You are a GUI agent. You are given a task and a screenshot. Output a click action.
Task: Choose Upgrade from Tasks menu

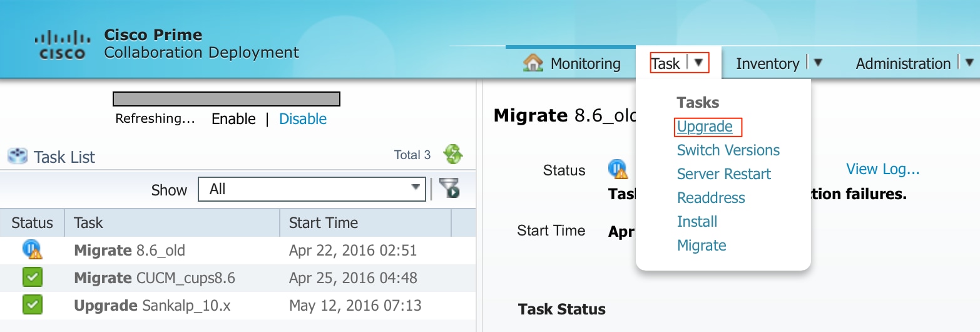pyautogui.click(x=705, y=127)
